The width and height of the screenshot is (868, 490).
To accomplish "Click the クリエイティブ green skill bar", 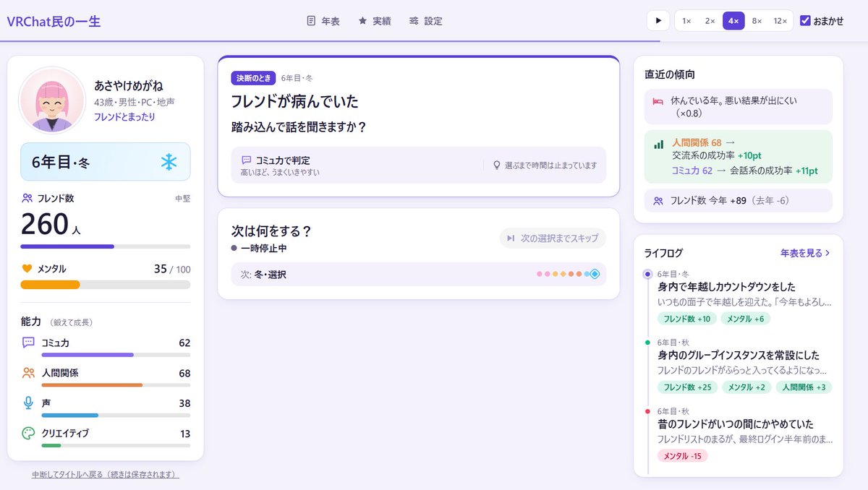I will coord(116,446).
